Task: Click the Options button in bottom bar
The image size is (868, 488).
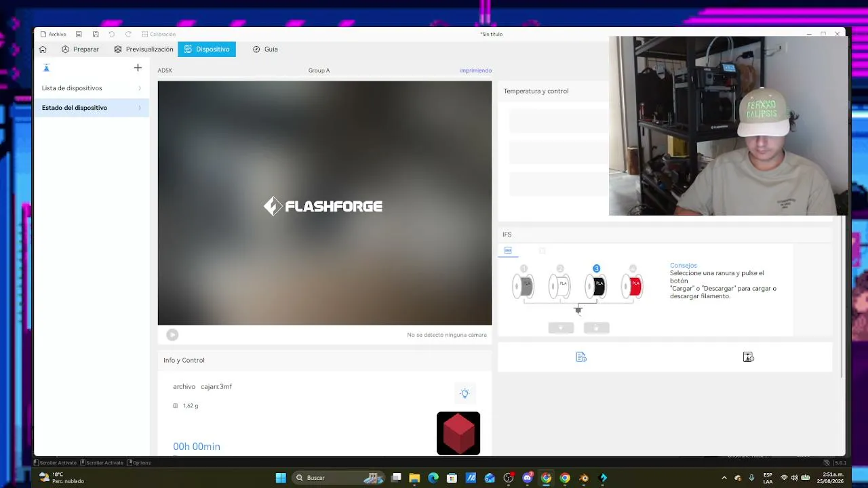Action: (x=139, y=463)
